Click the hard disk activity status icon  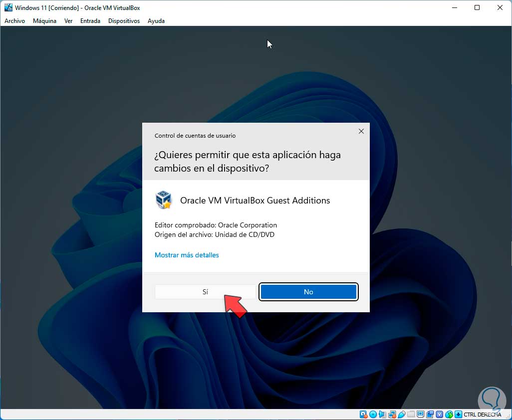click(x=363, y=415)
